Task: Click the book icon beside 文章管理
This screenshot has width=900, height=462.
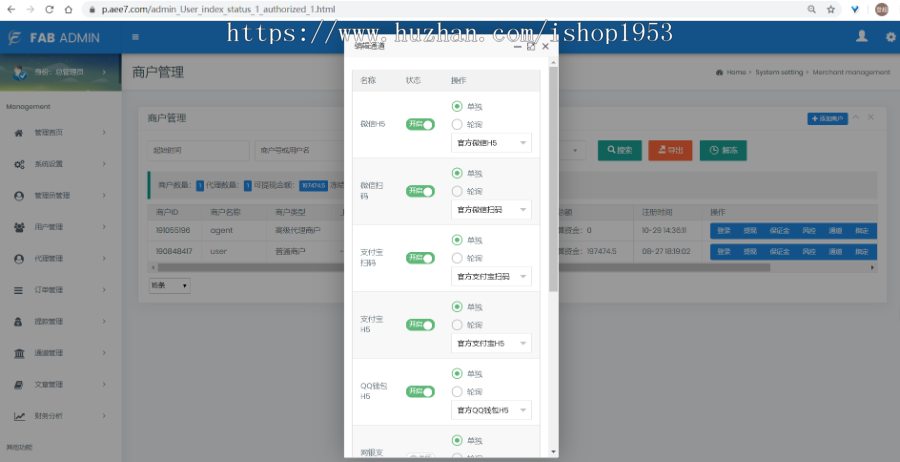Action: tap(19, 385)
